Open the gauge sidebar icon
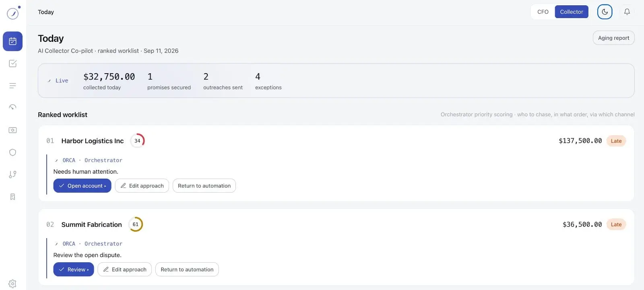 pos(13,107)
